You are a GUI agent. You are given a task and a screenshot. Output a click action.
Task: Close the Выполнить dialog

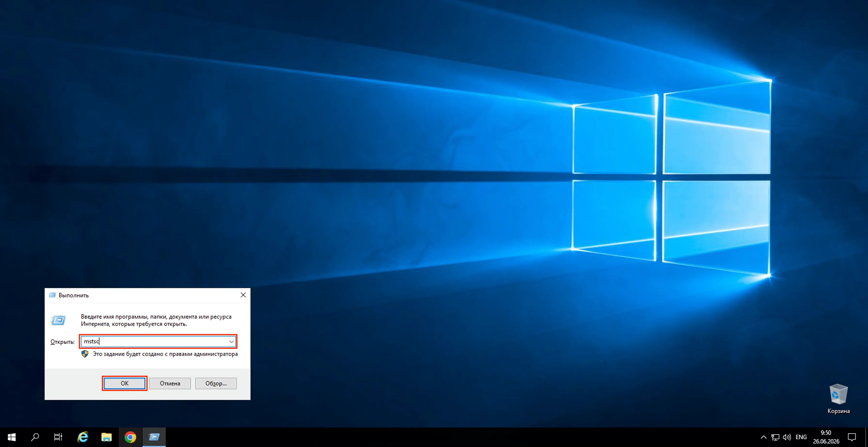243,295
